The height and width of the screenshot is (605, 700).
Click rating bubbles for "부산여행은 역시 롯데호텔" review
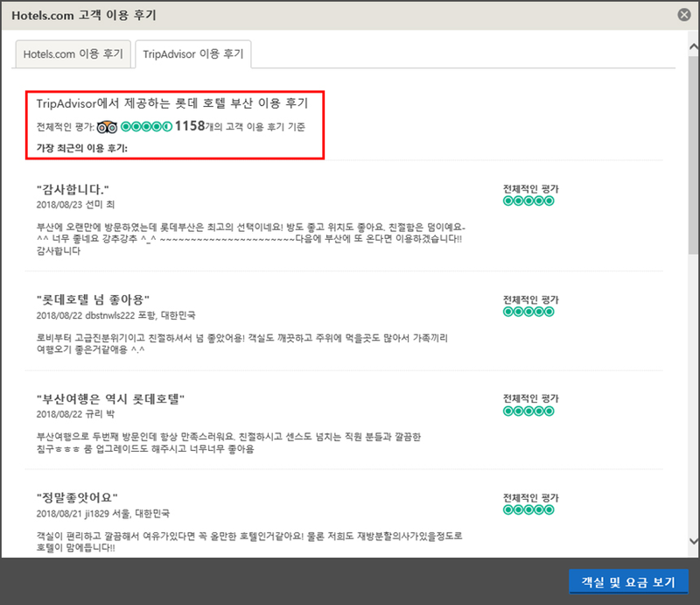[528, 410]
